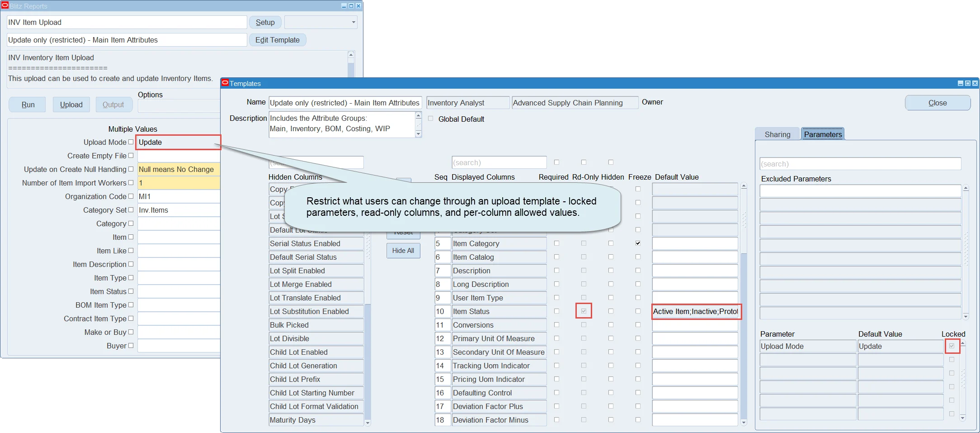
Task: Select the Item Category displayed column
Action: click(x=499, y=243)
